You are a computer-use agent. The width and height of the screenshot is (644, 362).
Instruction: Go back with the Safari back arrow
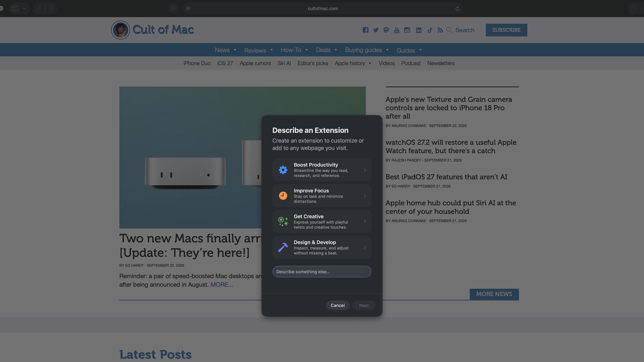point(39,9)
